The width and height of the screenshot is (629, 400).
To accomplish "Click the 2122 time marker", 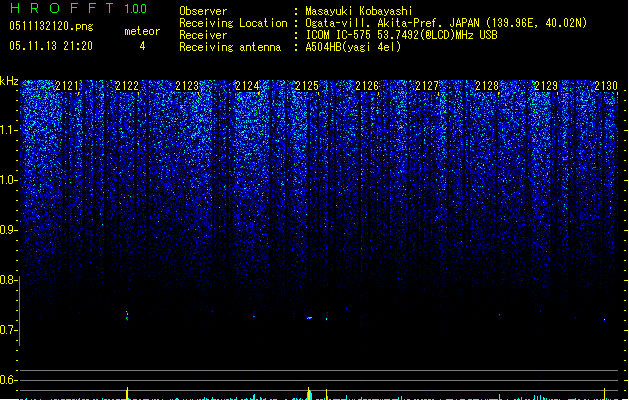I will (127, 86).
